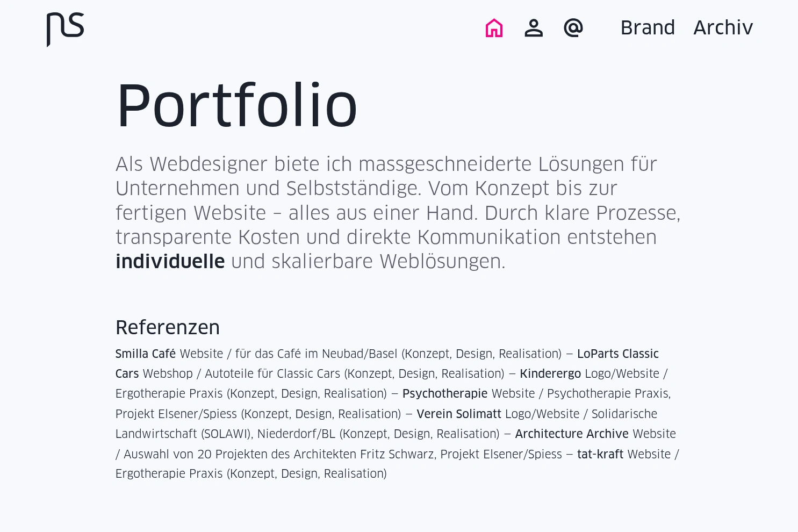Image resolution: width=798 pixels, height=532 pixels.
Task: Click the Referenzen section heading
Action: click(x=167, y=328)
